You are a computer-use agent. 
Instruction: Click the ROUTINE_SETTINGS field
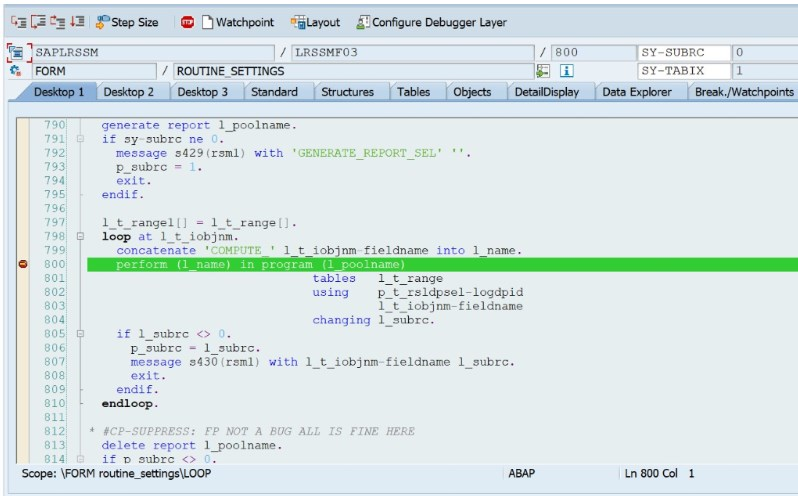click(x=354, y=71)
